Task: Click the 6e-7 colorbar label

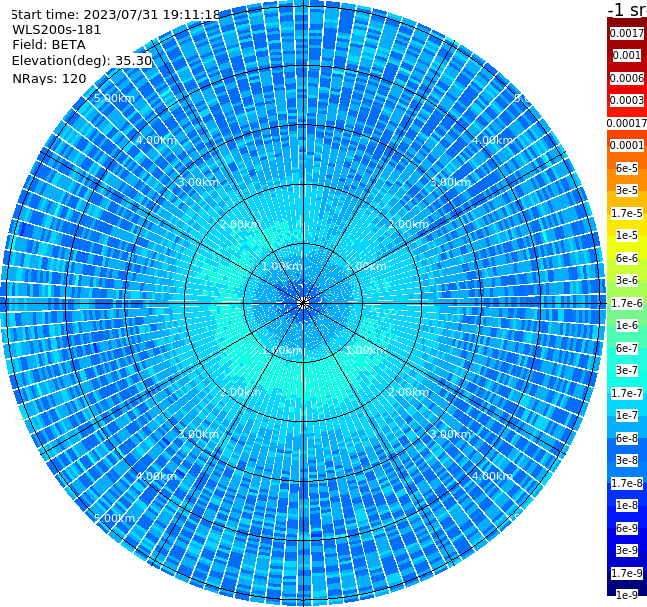Action: 627,348
